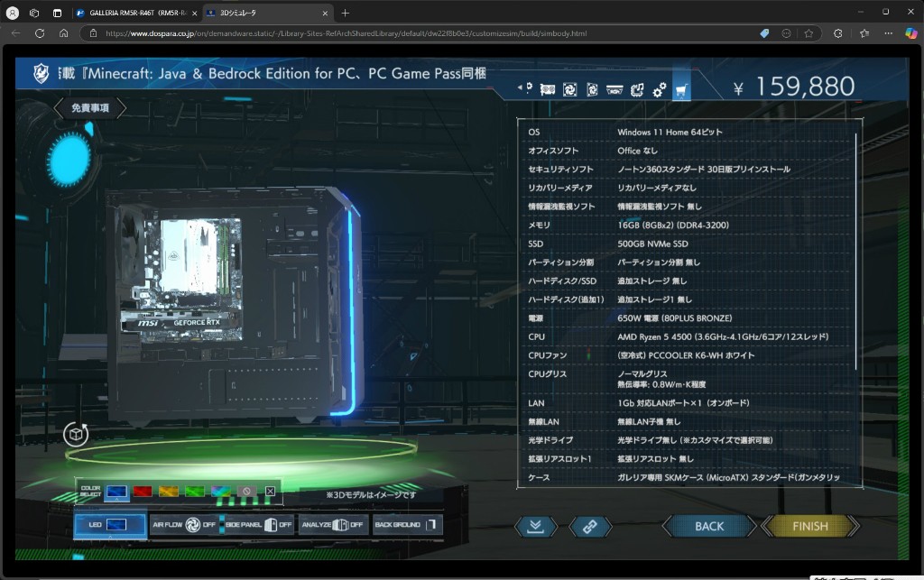Click the left arrow before category icons
Image resolution: width=924 pixels, height=580 pixels.
tap(521, 87)
